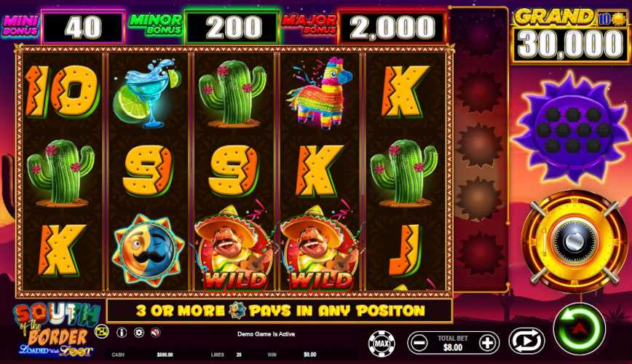Click the golden vault safe dial
632x364 pixels.
coord(574,241)
